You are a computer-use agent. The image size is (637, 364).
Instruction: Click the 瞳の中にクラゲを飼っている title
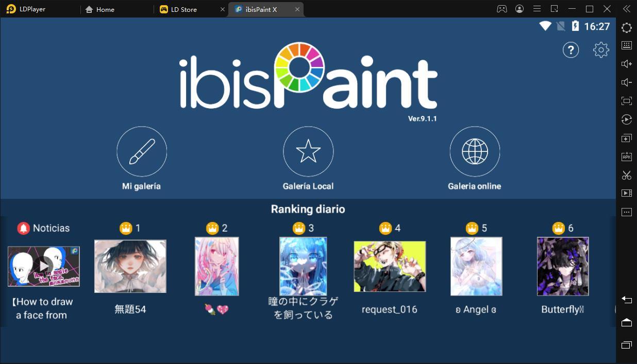pos(303,308)
